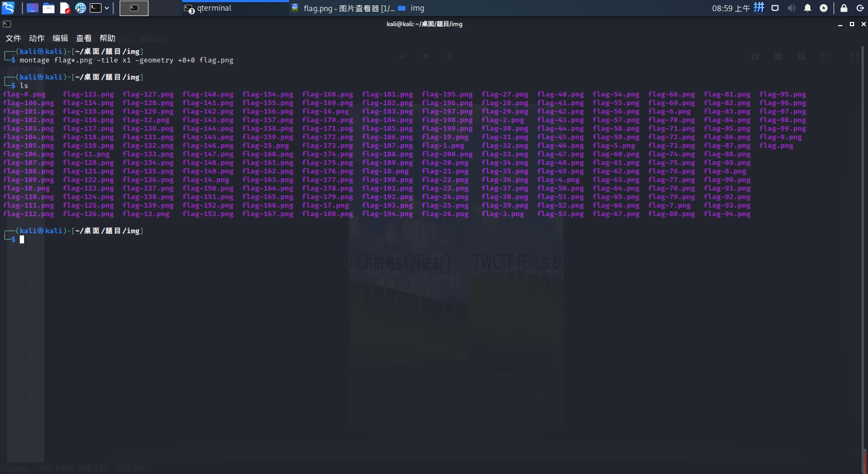Click flag-113.png filename
This screenshot has width=868, height=474.
point(89,94)
